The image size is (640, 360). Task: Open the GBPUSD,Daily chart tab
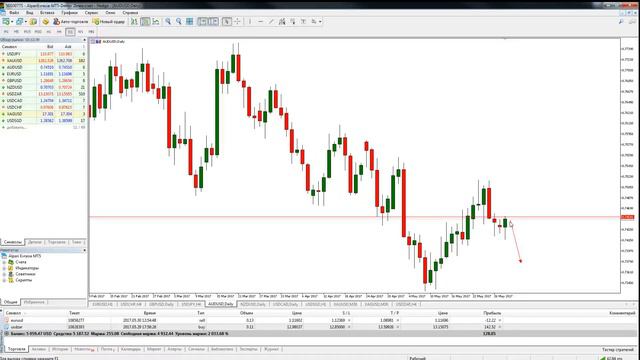pyautogui.click(x=161, y=304)
